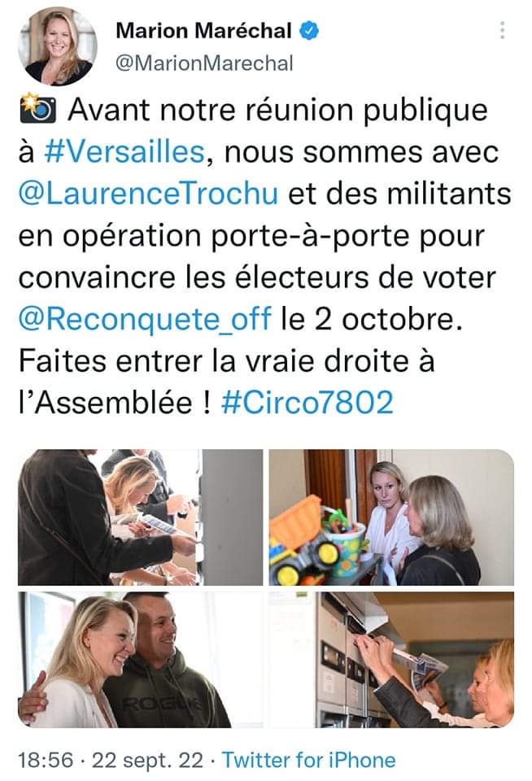Viewport: 532px width, 781px height.
Task: Open the @LaurenceTrochu mention
Action: tap(148, 194)
